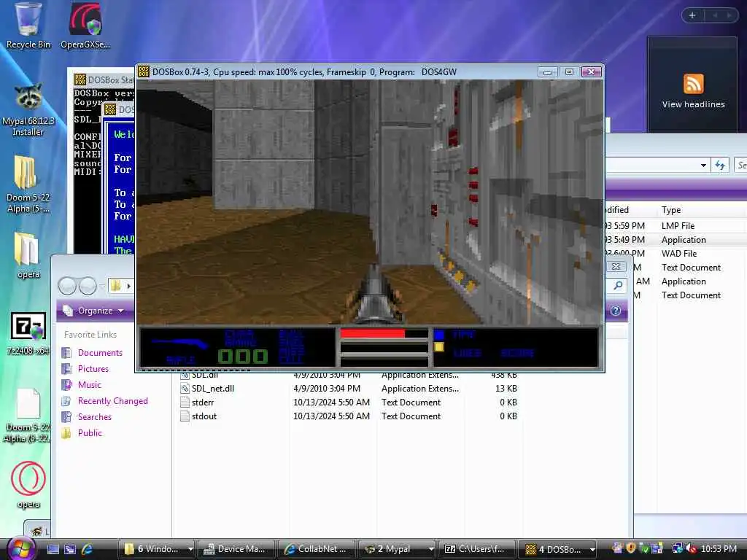
Task: Click the 10:53 PM taskbar clock
Action: click(719, 549)
